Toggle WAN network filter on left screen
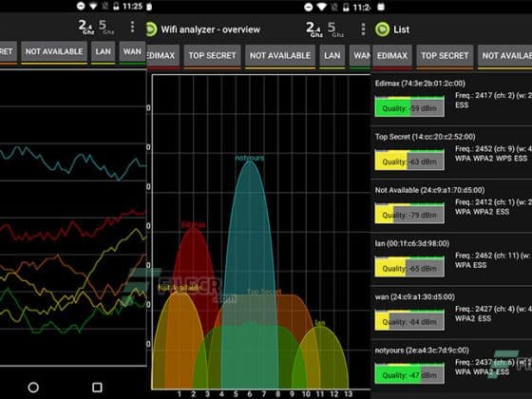Image resolution: width=532 pixels, height=399 pixels. 132,52
